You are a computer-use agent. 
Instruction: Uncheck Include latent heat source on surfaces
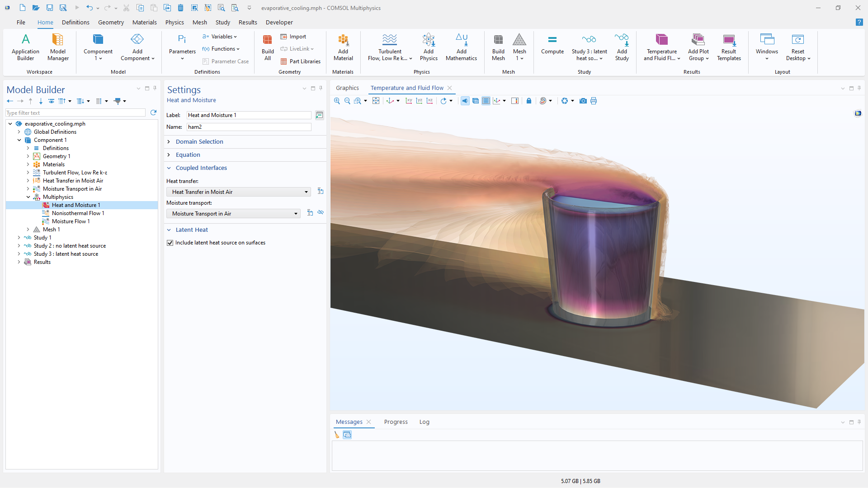pyautogui.click(x=170, y=243)
